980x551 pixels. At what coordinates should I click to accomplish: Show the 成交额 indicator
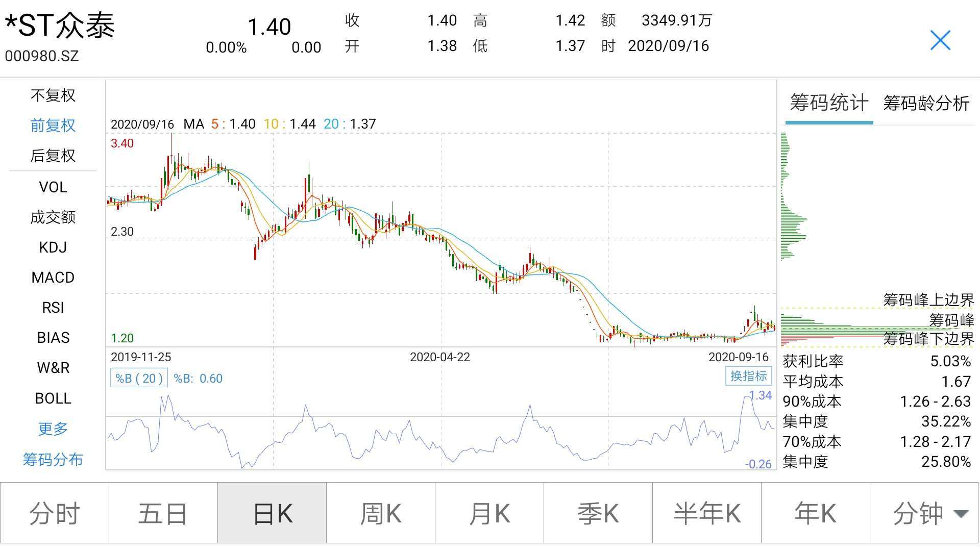click(53, 217)
